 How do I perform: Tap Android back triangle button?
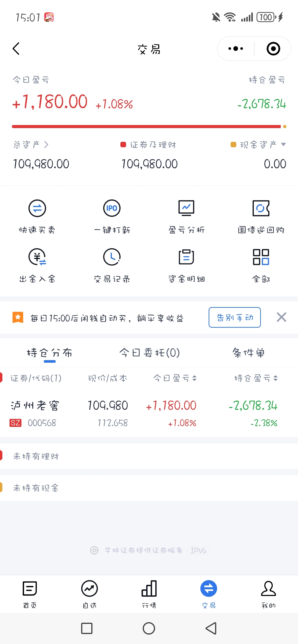[x=211, y=628]
